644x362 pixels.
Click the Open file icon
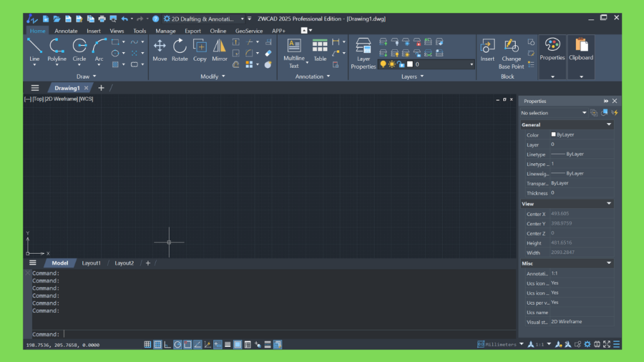click(57, 19)
